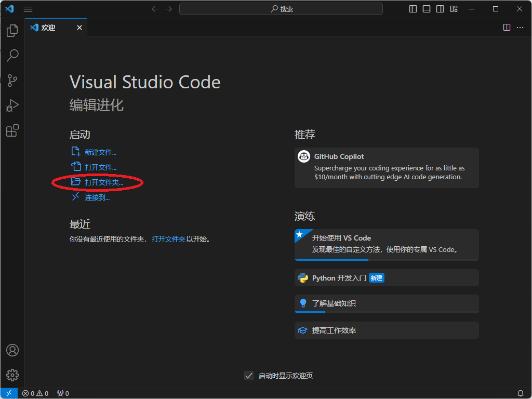The width and height of the screenshot is (532, 399).
Task: Toggle the bottom panel layout icon
Action: pyautogui.click(x=427, y=9)
